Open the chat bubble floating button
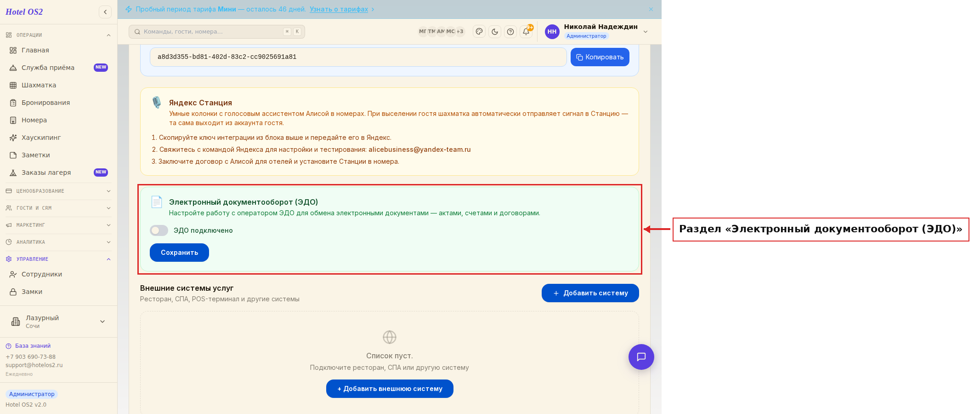The image size is (980, 414). click(x=641, y=357)
